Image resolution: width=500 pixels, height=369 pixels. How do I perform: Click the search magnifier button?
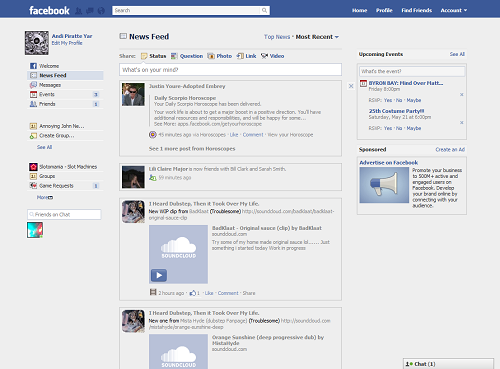point(265,10)
